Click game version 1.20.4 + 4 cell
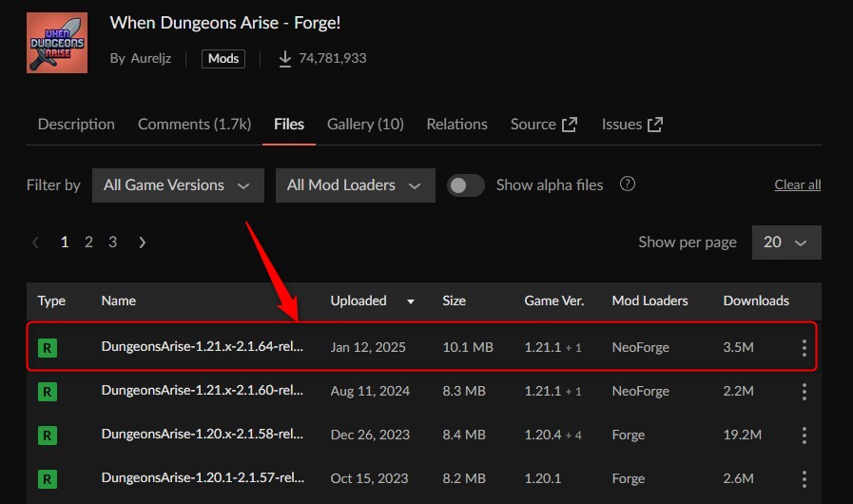This screenshot has width=853, height=504. pos(553,435)
